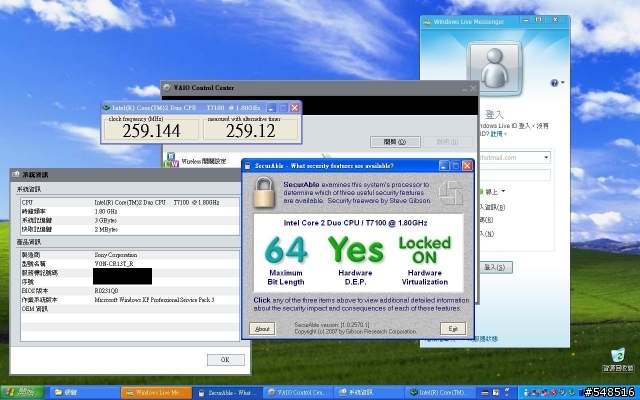Screen dimensions: 640x400
Task: View details for 64 Maximum Bit Length
Action: (x=286, y=260)
